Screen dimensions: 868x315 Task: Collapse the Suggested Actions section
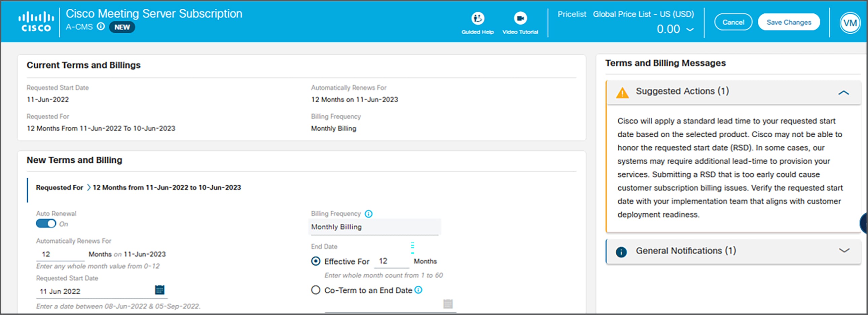pos(843,92)
